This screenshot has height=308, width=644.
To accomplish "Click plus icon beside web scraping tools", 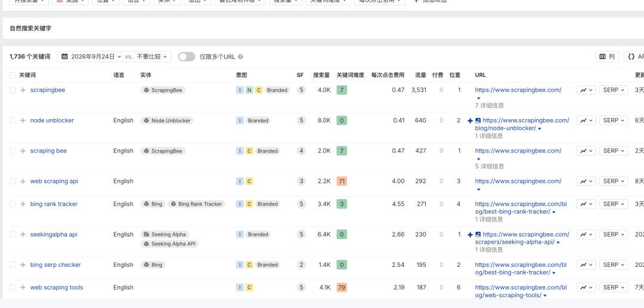I will (23, 288).
